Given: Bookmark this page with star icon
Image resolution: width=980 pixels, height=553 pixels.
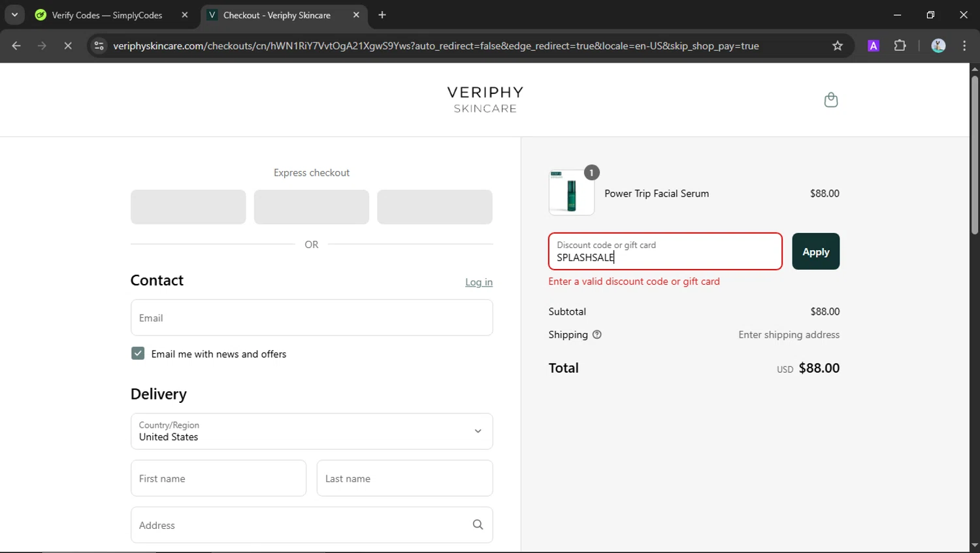Looking at the screenshot, I should tap(838, 46).
